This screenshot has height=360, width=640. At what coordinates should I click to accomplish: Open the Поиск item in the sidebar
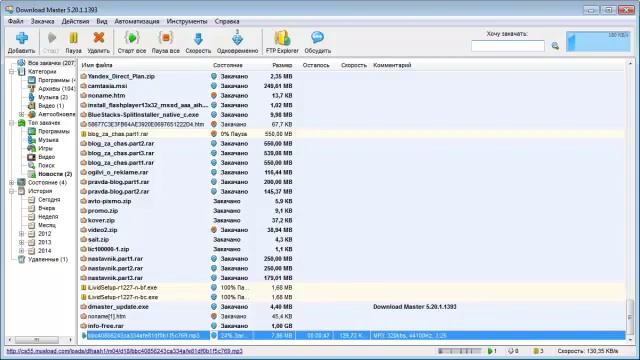click(x=46, y=165)
